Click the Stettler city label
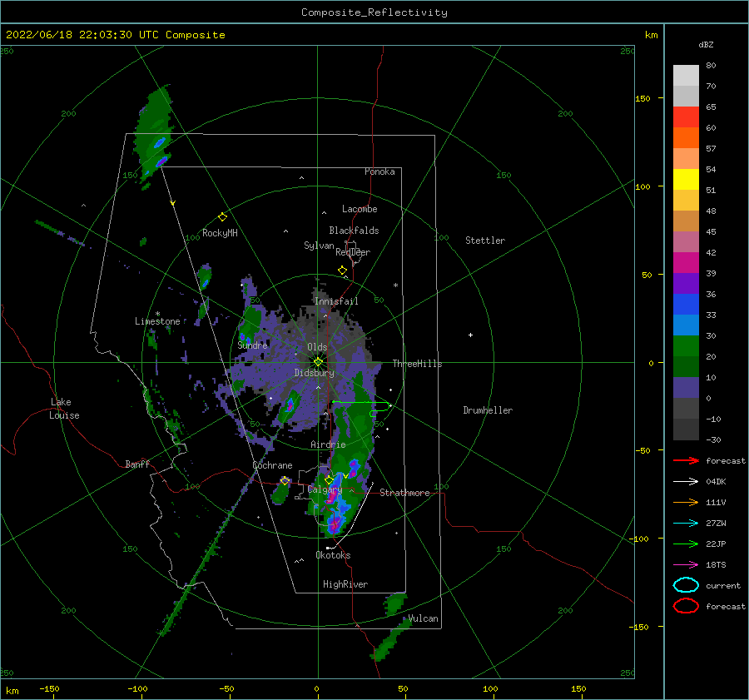The height and width of the screenshot is (700, 749). point(485,241)
